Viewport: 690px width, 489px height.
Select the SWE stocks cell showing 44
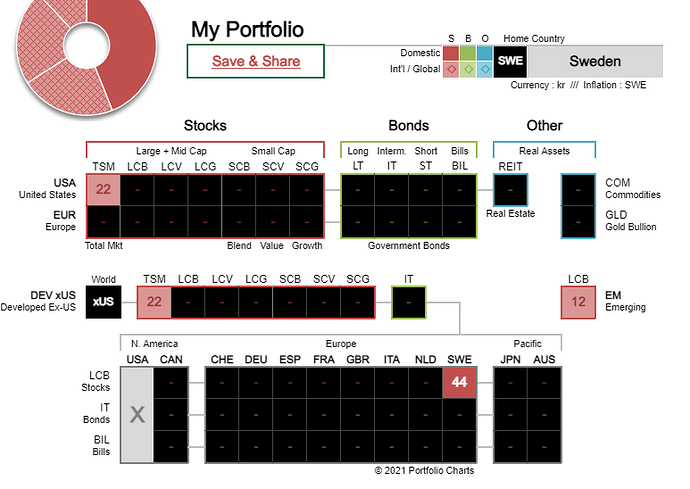tap(459, 382)
